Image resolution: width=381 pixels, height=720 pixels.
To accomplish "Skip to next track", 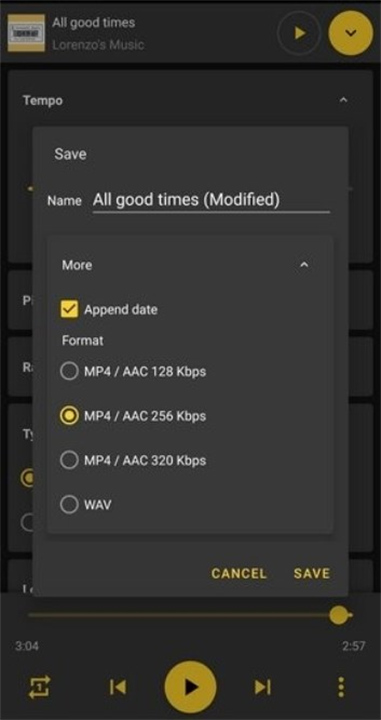I will point(263,687).
